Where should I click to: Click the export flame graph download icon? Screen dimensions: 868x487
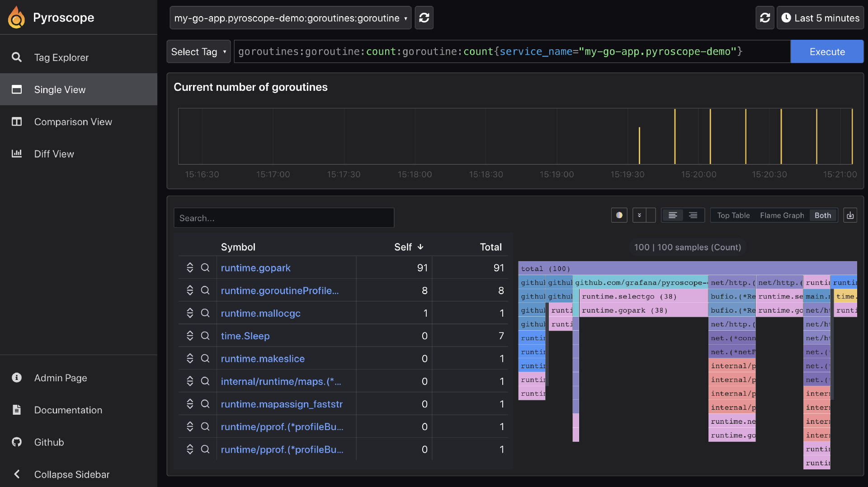[x=850, y=215]
